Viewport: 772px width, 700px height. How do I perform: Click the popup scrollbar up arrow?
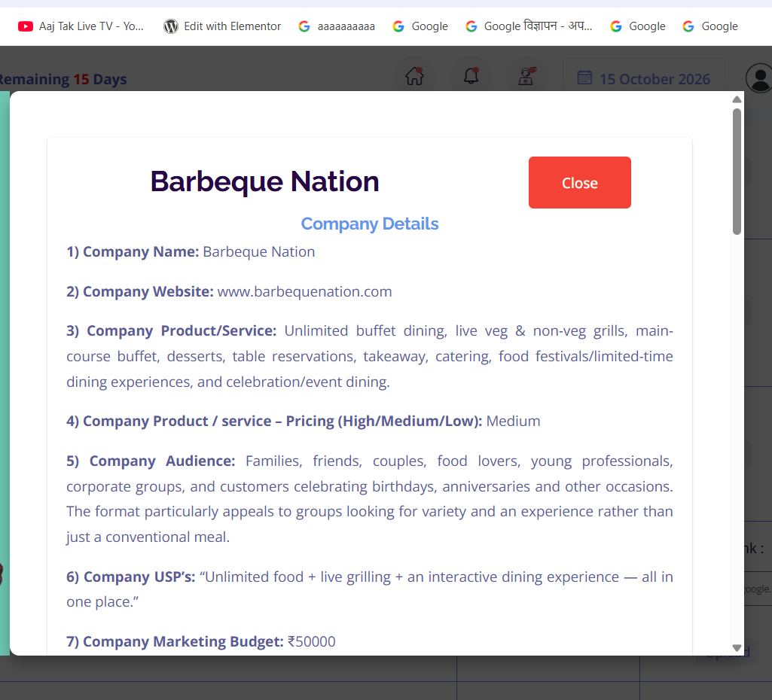737,100
